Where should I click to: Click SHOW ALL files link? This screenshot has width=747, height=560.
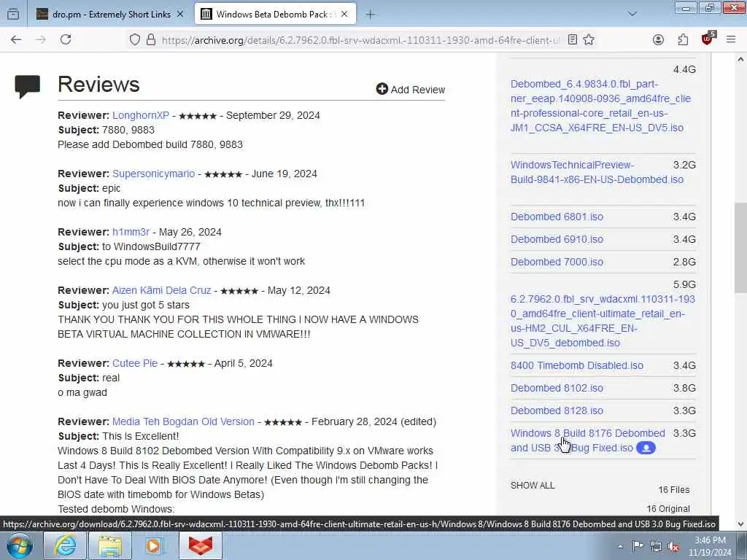[x=533, y=485]
